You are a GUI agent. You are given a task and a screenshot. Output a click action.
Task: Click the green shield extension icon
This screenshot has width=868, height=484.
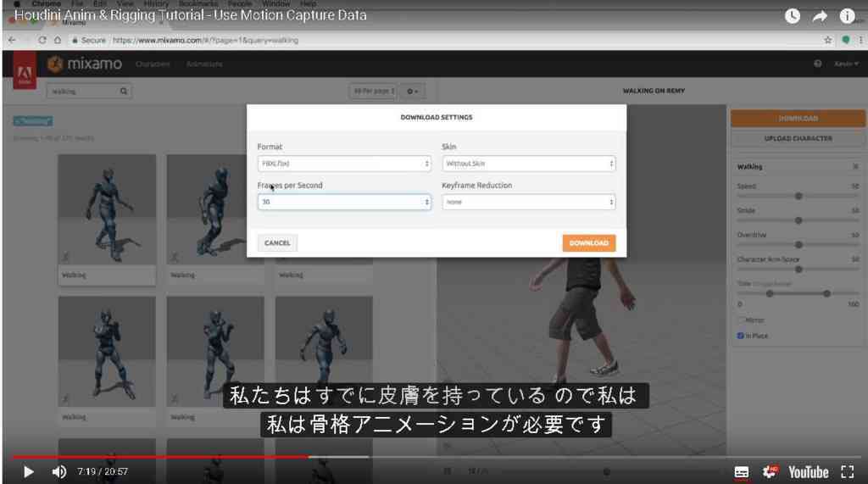(x=845, y=40)
